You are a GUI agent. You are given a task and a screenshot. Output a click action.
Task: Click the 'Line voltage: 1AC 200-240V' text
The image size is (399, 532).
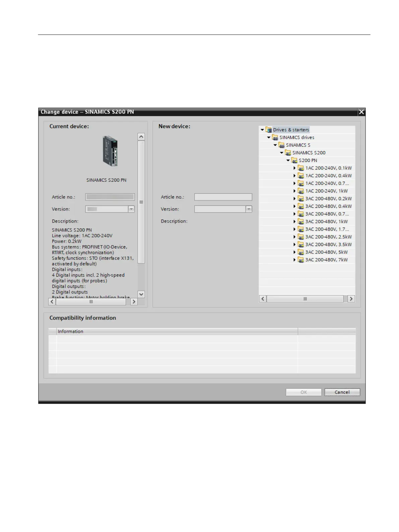coord(82,236)
